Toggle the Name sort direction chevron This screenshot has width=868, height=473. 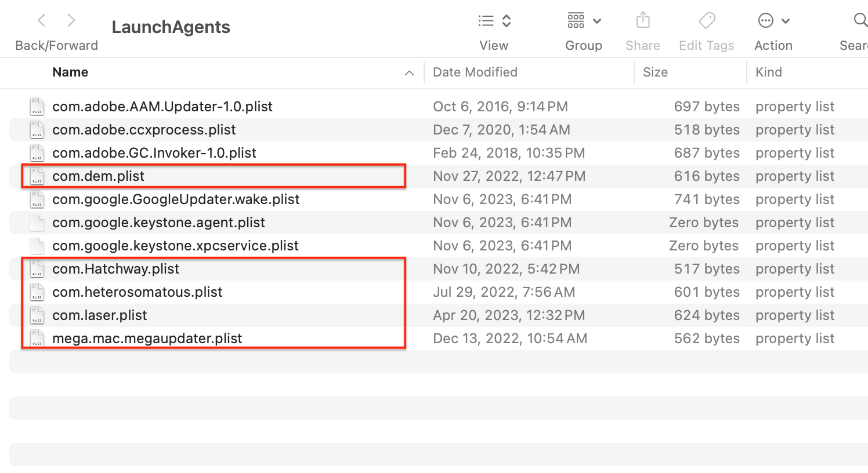click(x=409, y=73)
